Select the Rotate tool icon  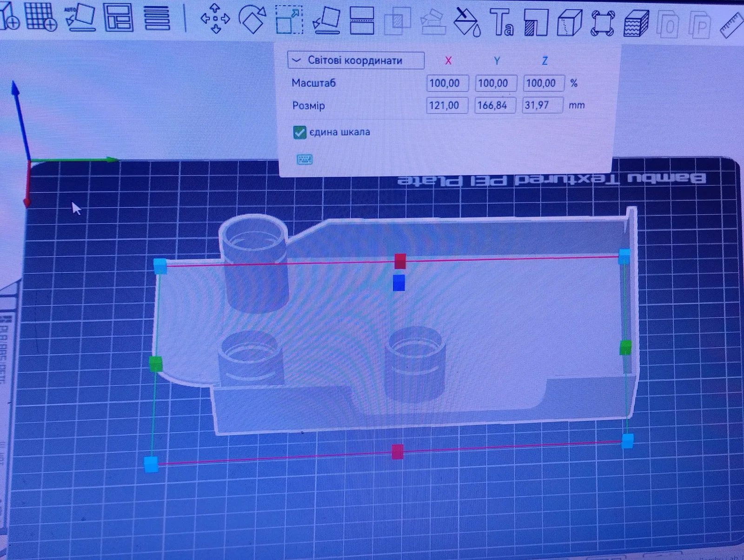(x=252, y=19)
